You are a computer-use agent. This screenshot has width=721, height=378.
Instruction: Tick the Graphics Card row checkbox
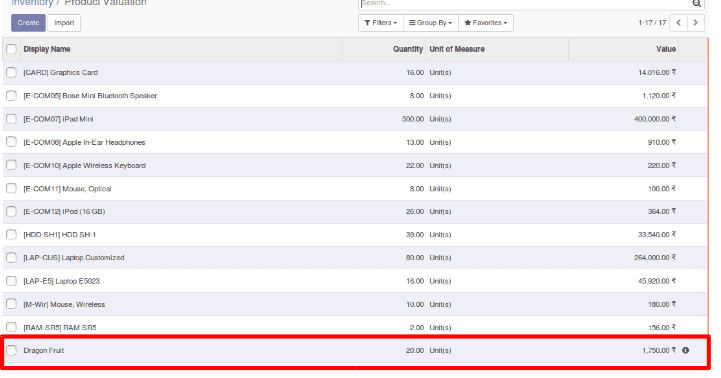11,73
